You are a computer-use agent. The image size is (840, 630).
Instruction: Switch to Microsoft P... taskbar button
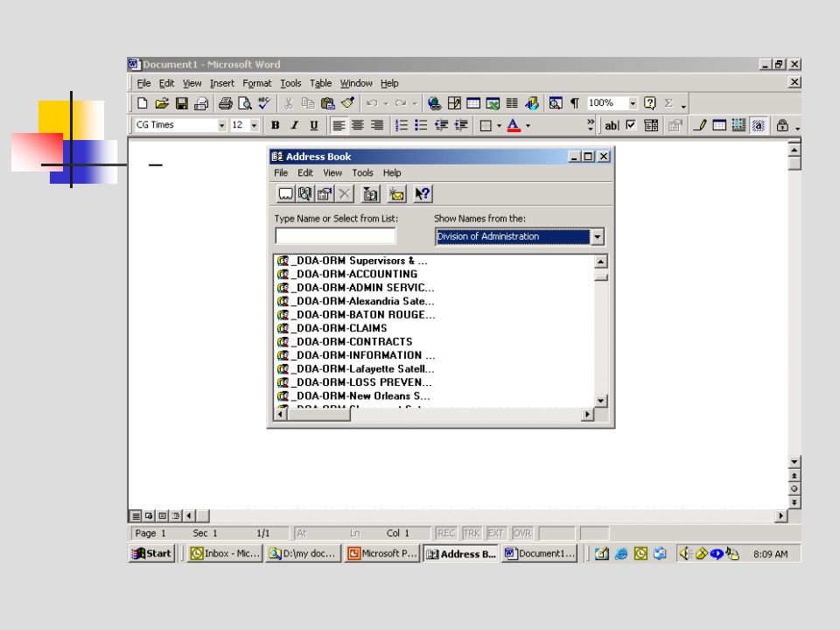tap(381, 553)
